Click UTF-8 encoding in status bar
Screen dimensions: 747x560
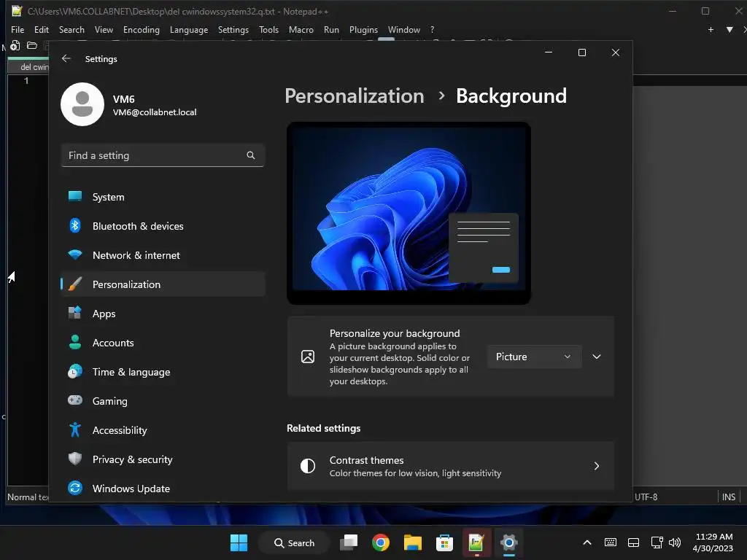tap(646, 497)
